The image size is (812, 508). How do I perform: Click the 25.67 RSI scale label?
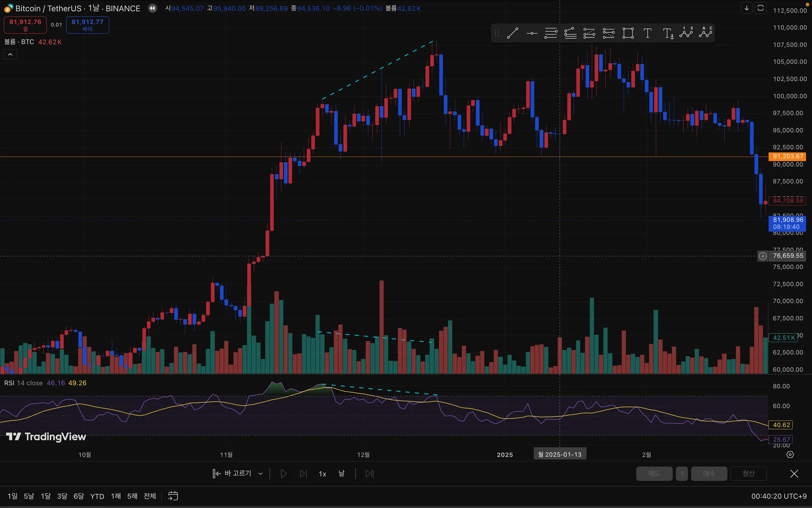pyautogui.click(x=781, y=439)
